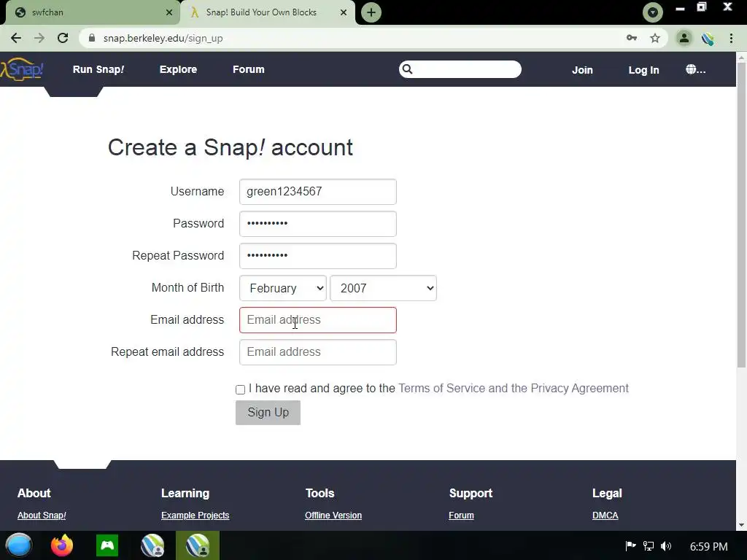
Task: Open the Example Projects footer link
Action: (x=195, y=516)
